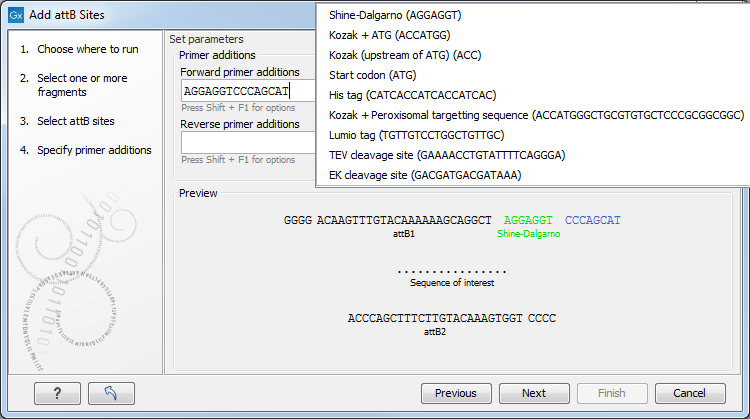Viewport: 750px width, 419px height.
Task: Select Kozak + Peroxisomal targetting sequence
Action: 536,115
